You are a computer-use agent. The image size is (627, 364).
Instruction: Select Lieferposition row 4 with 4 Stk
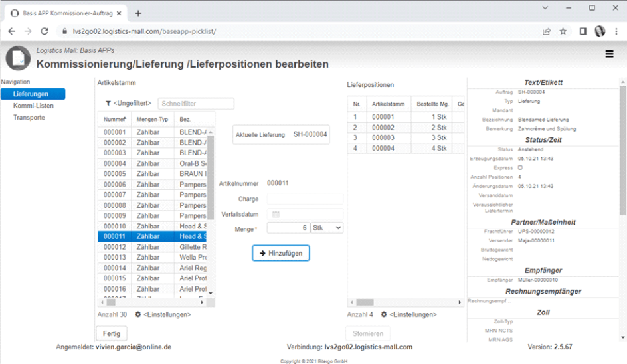pyautogui.click(x=405, y=148)
